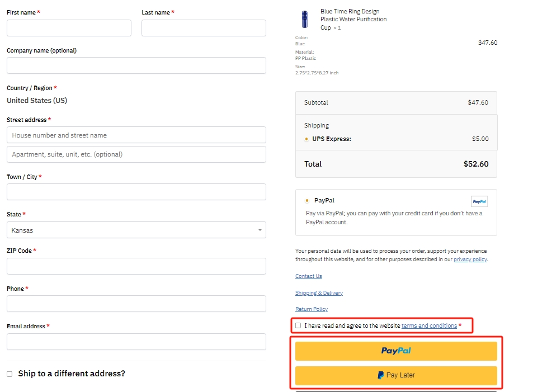This screenshot has width=533, height=392.
Task: Select UPS Express shipping radio button
Action: click(306, 139)
